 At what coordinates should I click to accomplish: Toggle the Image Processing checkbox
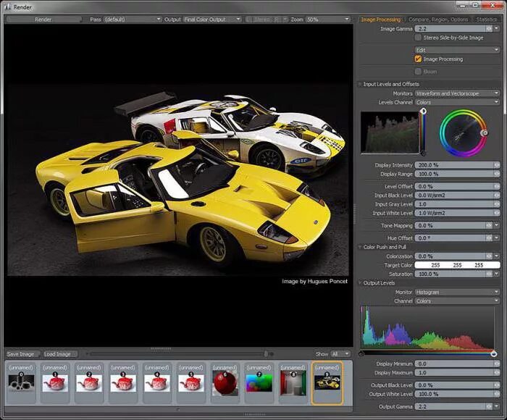419,59
